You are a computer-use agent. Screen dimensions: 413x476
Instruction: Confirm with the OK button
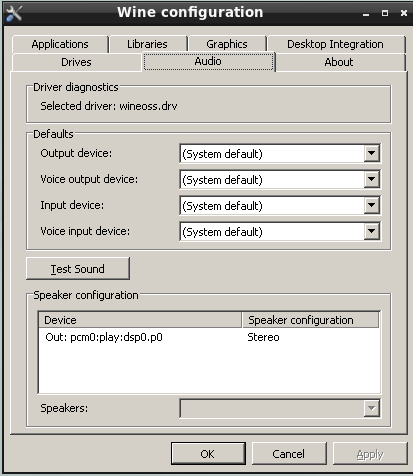click(208, 454)
